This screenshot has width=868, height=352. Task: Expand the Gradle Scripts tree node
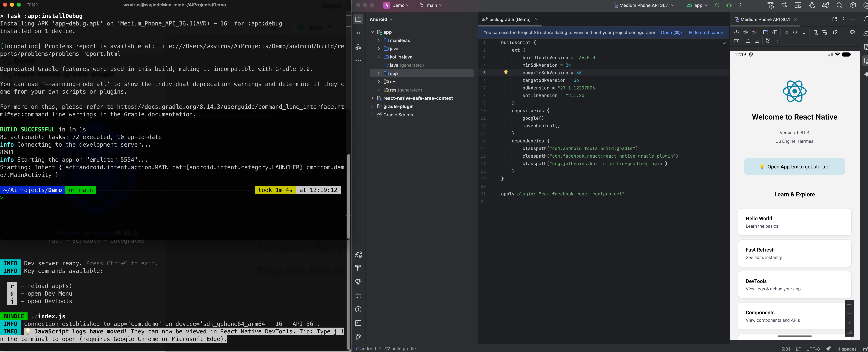point(372,115)
